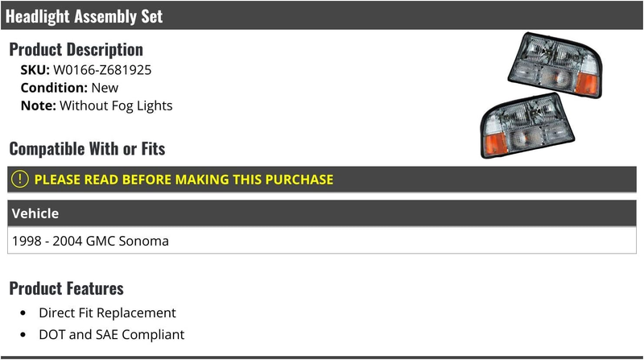The height and width of the screenshot is (360, 644).
Task: Click the Direct Fit Replacement bullet item
Action: [107, 312]
